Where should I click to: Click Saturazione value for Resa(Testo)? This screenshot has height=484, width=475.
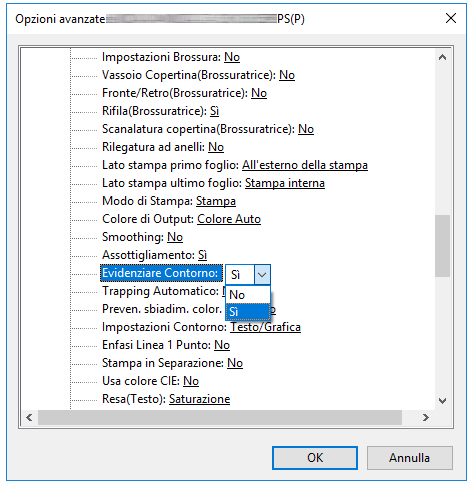(200, 399)
